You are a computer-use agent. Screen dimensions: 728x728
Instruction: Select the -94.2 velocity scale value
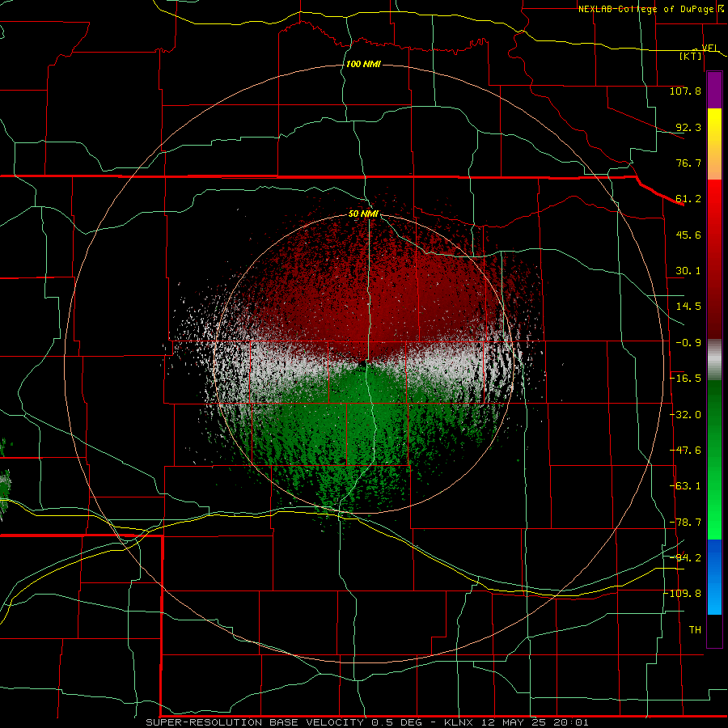pyautogui.click(x=685, y=557)
